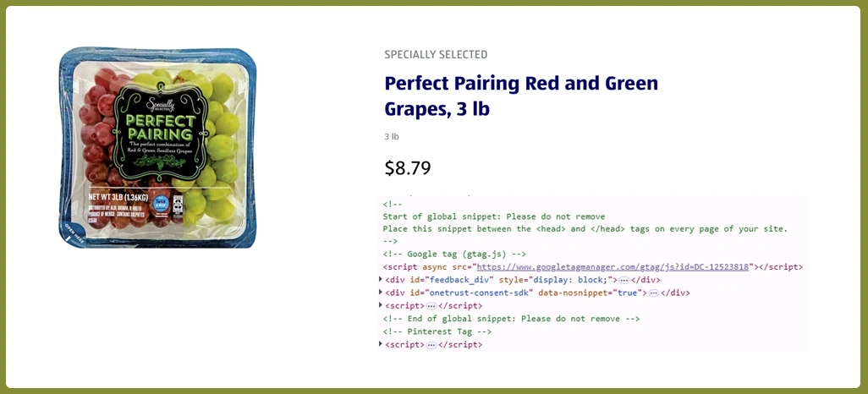Expand the script node above End of global snippet comment
Screen dimensions: 868x394
(381, 305)
